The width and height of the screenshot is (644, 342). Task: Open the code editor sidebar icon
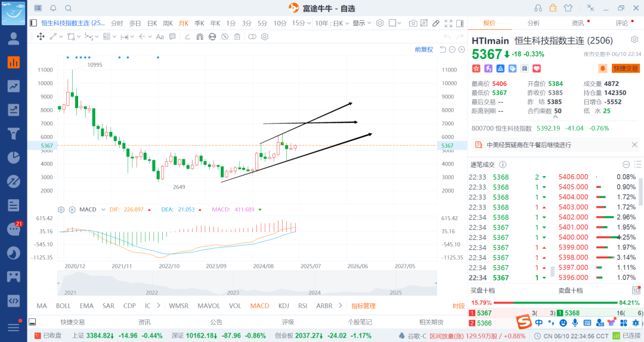coord(14,300)
